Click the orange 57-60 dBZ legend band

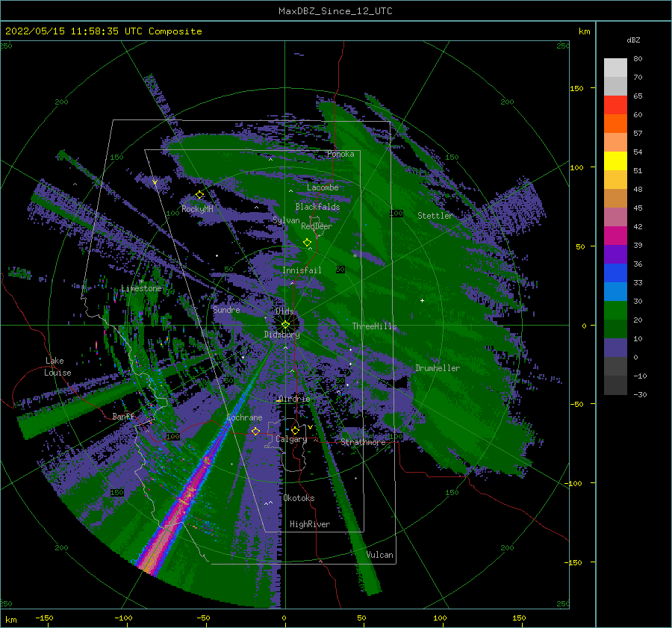pyautogui.click(x=615, y=124)
